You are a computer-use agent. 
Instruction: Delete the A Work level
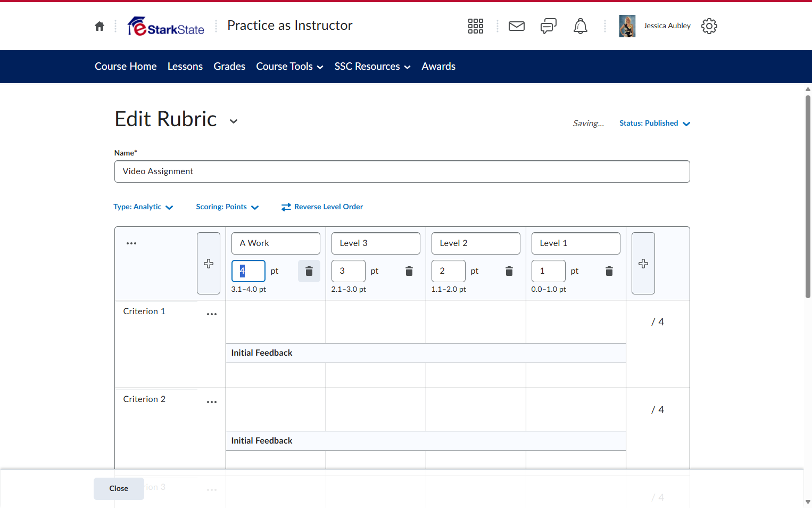tap(309, 271)
